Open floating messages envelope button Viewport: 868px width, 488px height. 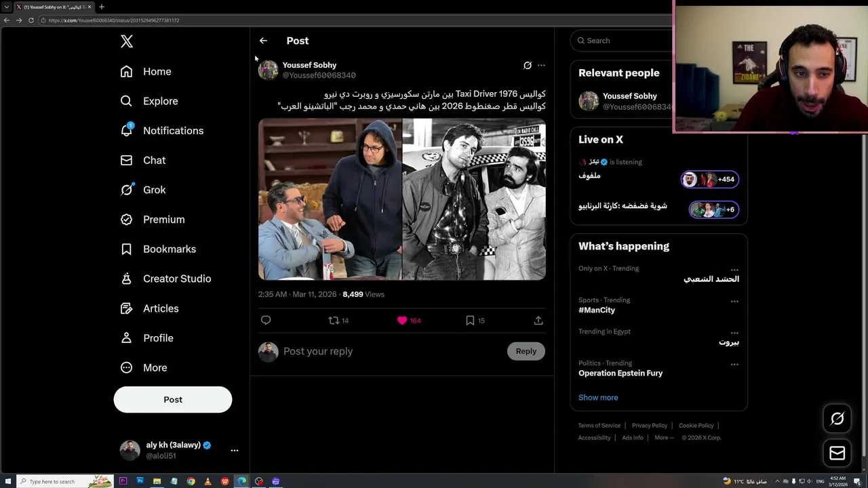pyautogui.click(x=837, y=453)
